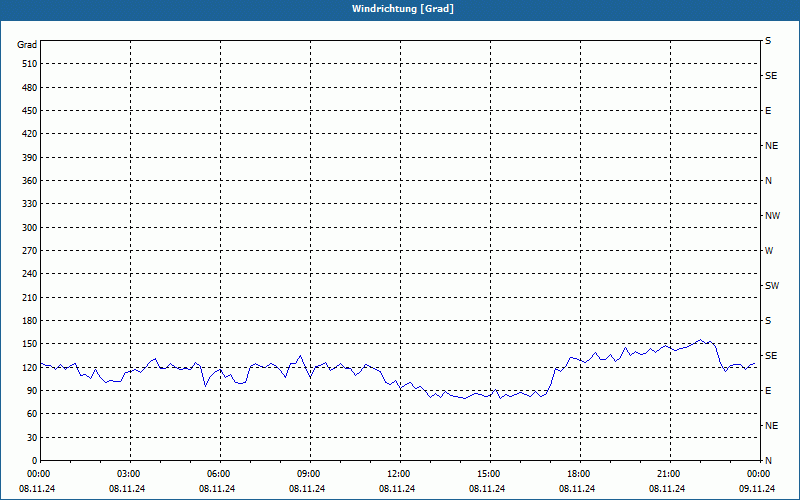
Task: Select the "480" y-axis value
Action: tap(30, 87)
